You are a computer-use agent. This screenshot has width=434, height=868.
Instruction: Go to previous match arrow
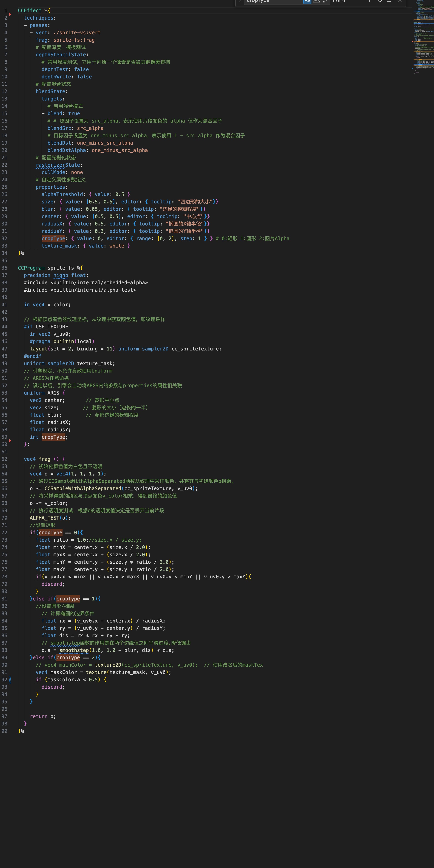(370, 1)
